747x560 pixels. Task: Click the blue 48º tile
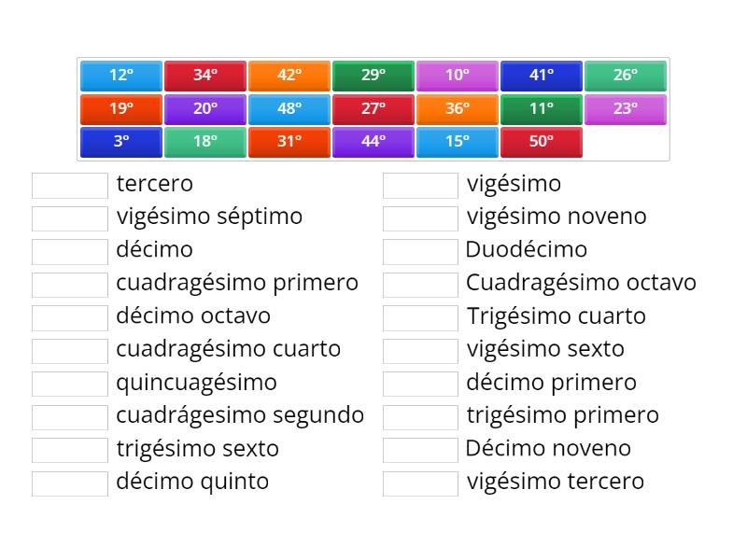coord(289,109)
